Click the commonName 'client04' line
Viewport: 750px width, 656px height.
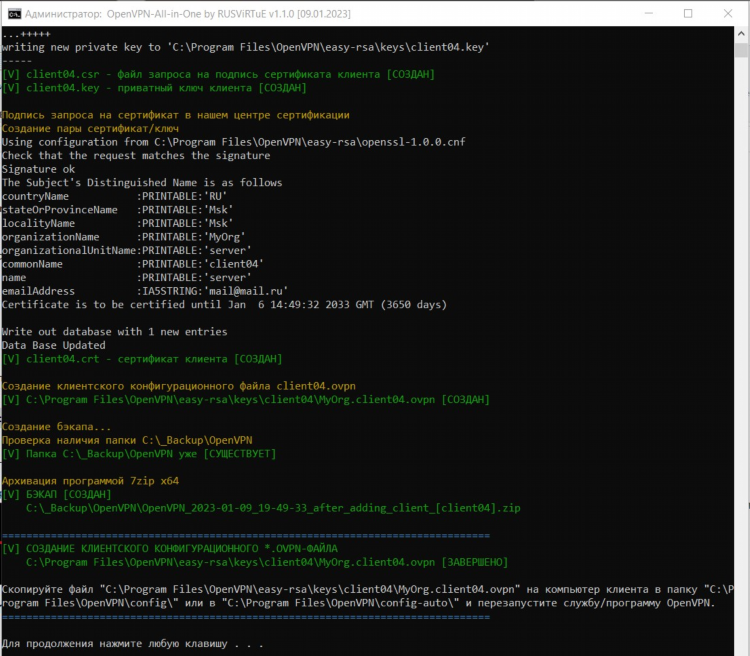pos(132,264)
